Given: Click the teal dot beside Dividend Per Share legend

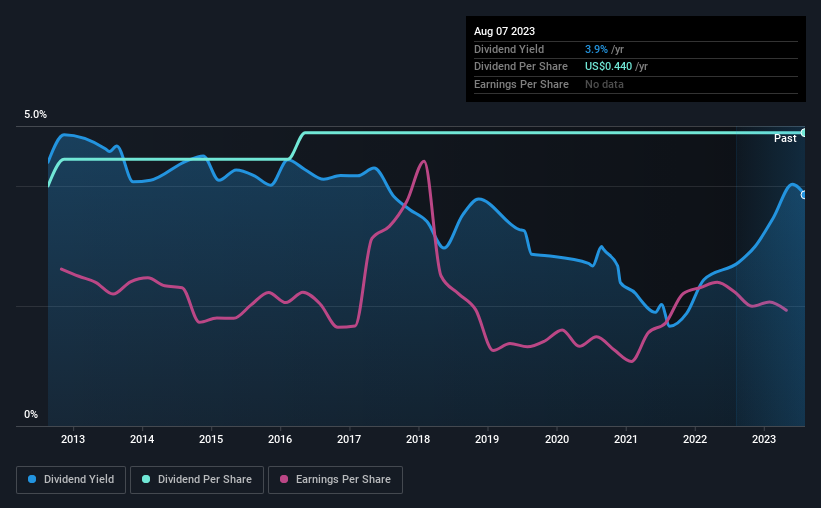Looking at the screenshot, I should [x=146, y=480].
